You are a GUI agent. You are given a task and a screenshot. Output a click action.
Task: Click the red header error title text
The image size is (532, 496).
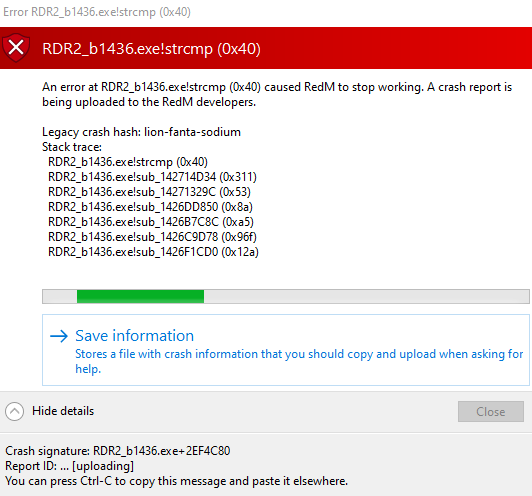(x=151, y=49)
